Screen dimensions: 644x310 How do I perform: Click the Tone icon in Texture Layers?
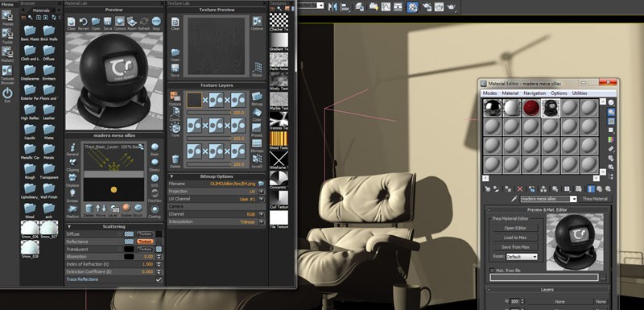pyautogui.click(x=175, y=129)
